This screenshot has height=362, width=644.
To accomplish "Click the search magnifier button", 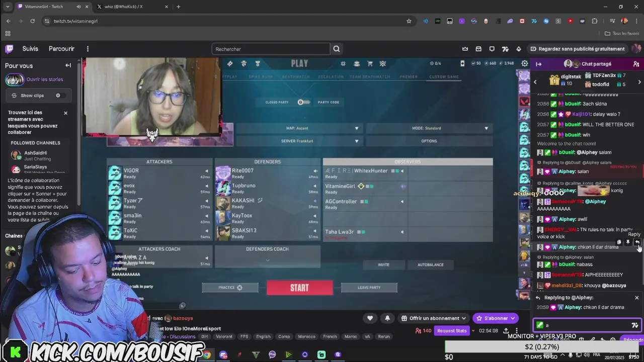I will [337, 49].
